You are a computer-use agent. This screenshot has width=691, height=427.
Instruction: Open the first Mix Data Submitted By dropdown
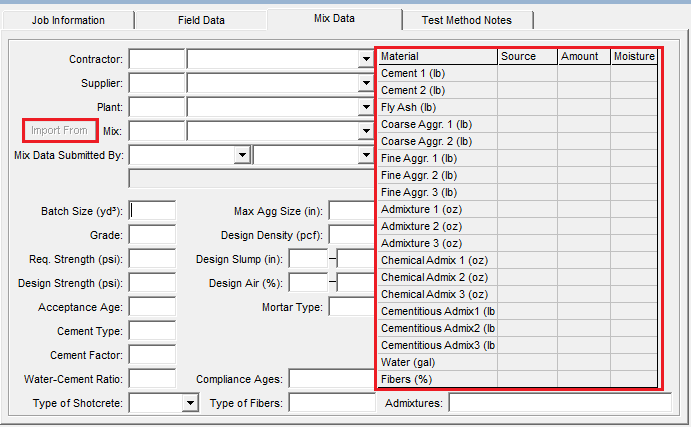(241, 155)
